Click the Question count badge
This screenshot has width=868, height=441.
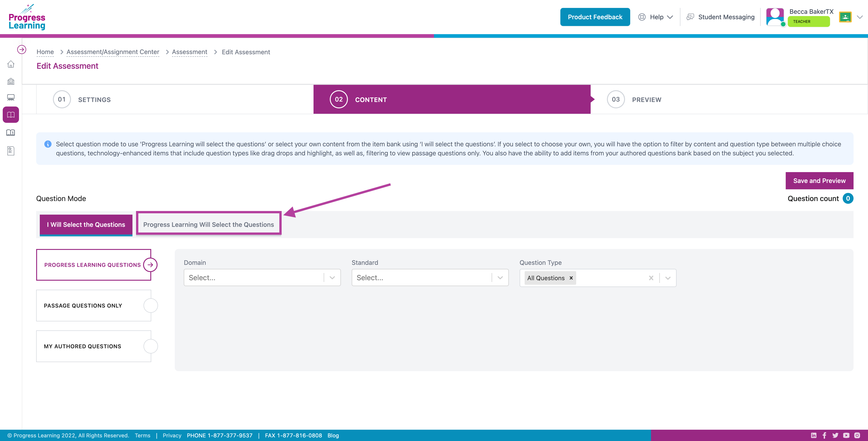848,198
